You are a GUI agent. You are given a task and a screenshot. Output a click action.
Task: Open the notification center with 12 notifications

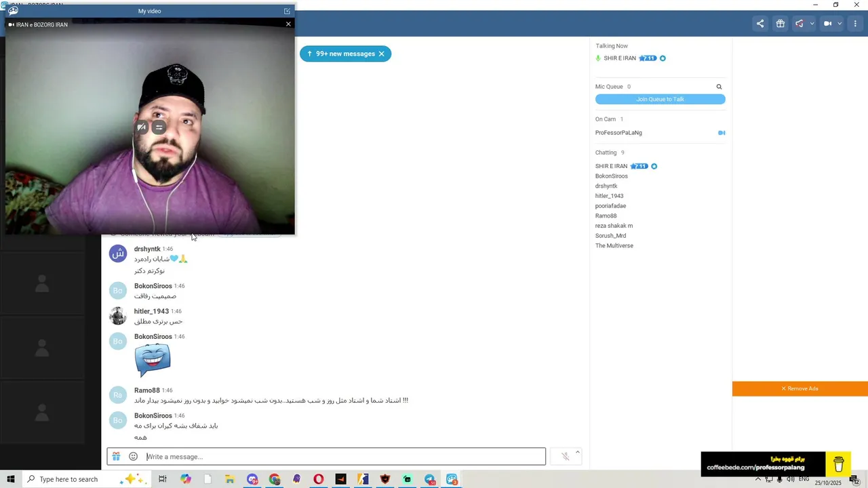[x=855, y=480]
